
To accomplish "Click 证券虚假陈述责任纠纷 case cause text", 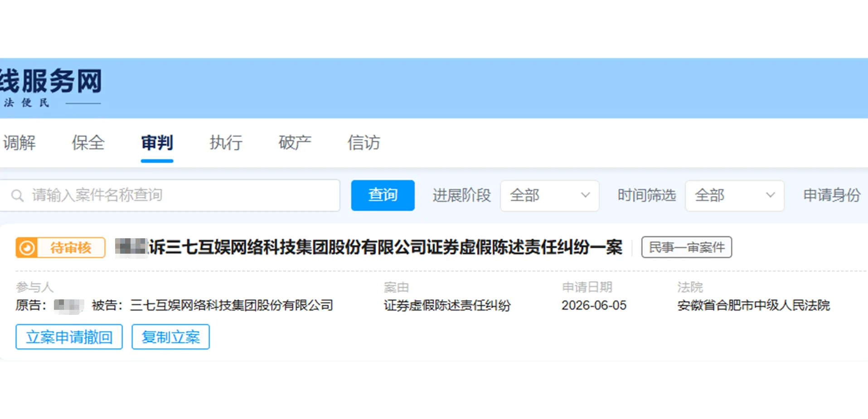I will (x=447, y=305).
